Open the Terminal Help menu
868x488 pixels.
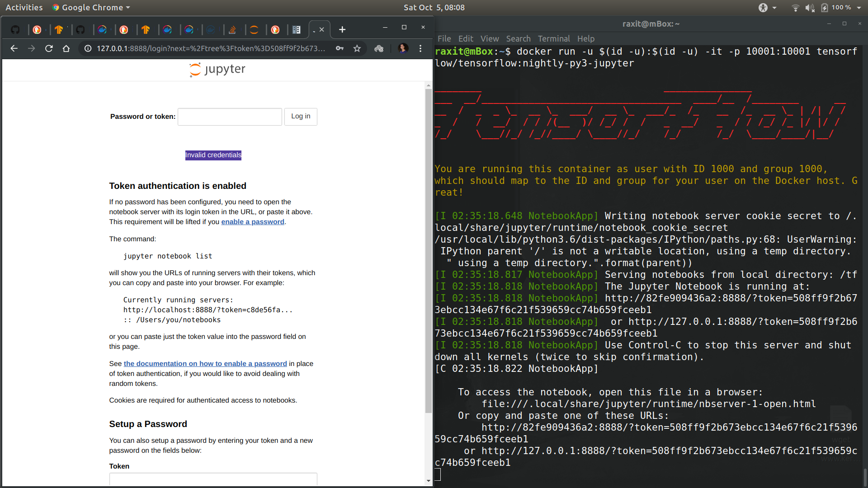[x=585, y=39]
